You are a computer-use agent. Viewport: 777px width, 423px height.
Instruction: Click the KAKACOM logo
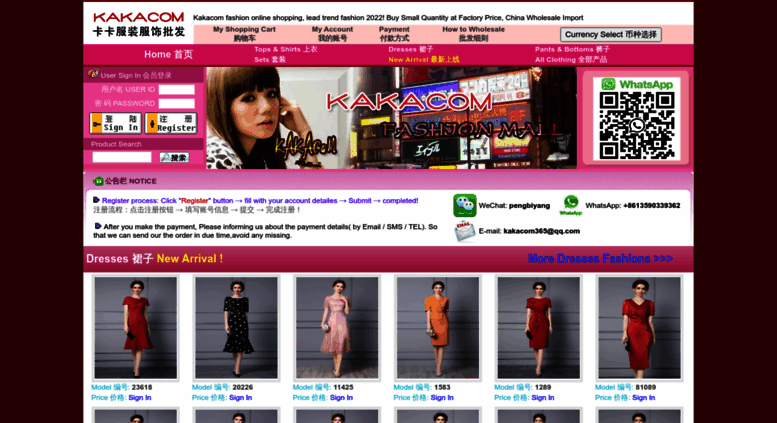(139, 24)
